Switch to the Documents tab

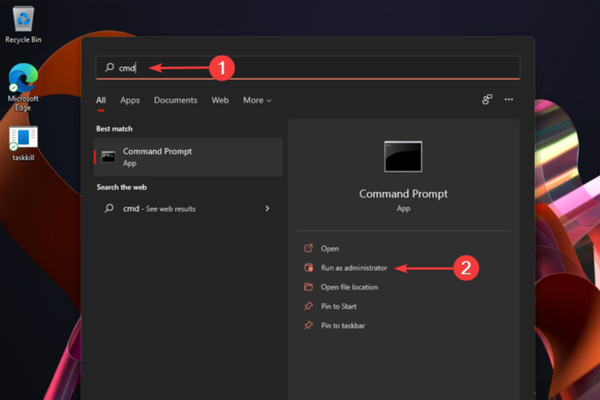pos(175,100)
